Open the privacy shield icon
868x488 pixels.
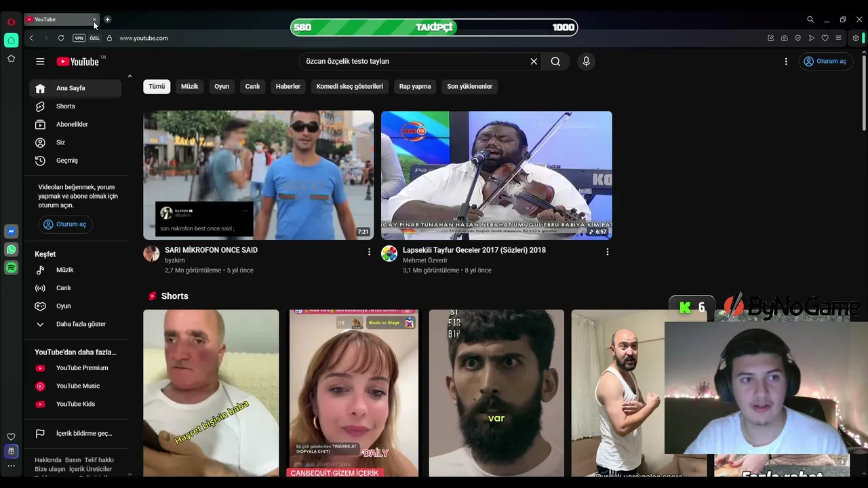798,38
